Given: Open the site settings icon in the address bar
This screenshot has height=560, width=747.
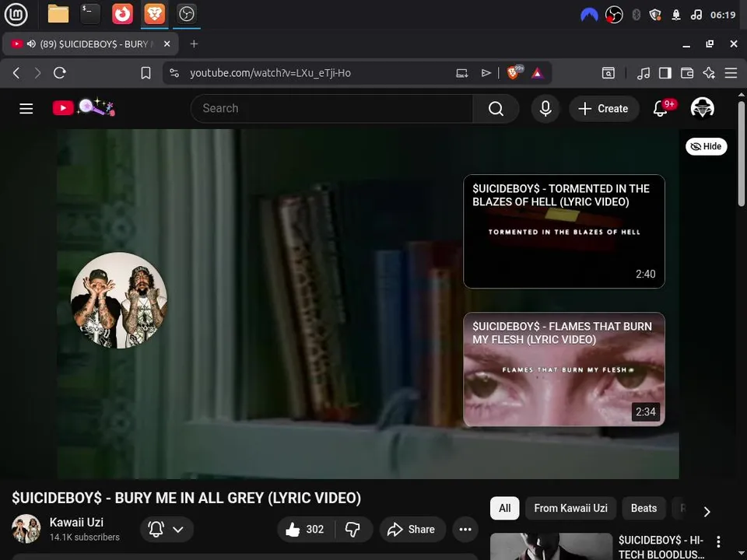Looking at the screenshot, I should point(174,73).
